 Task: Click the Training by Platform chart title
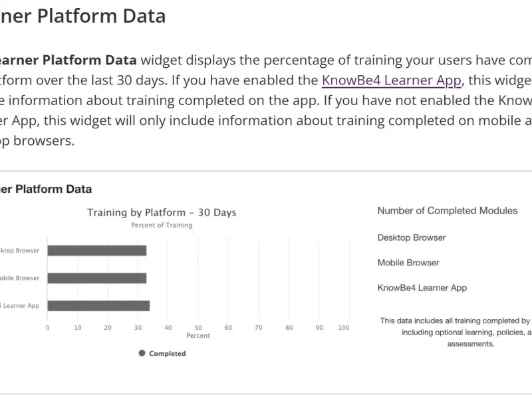pyautogui.click(x=162, y=213)
